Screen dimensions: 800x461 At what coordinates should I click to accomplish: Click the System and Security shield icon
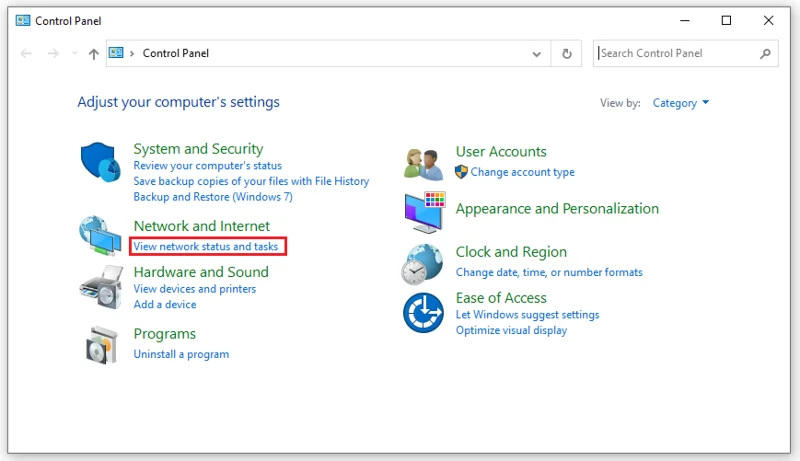101,162
